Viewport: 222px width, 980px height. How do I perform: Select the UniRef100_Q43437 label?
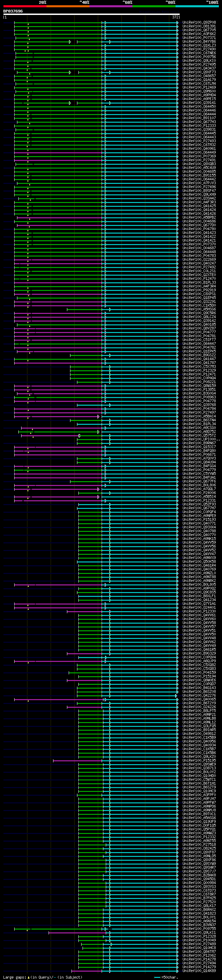(199, 68)
